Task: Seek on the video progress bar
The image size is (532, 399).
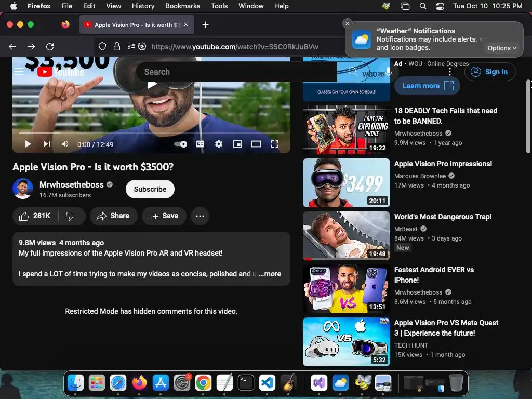Action: (151, 134)
